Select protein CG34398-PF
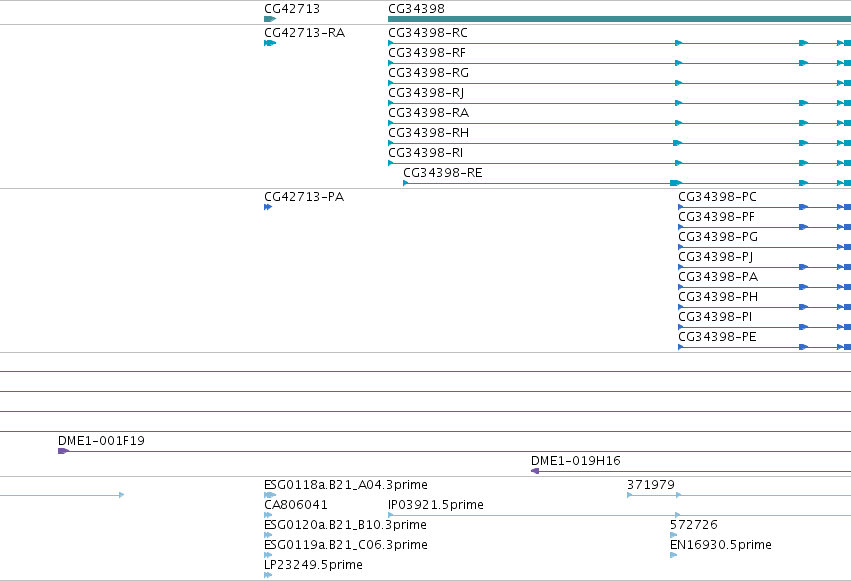Image resolution: width=851 pixels, height=581 pixels. click(716, 217)
